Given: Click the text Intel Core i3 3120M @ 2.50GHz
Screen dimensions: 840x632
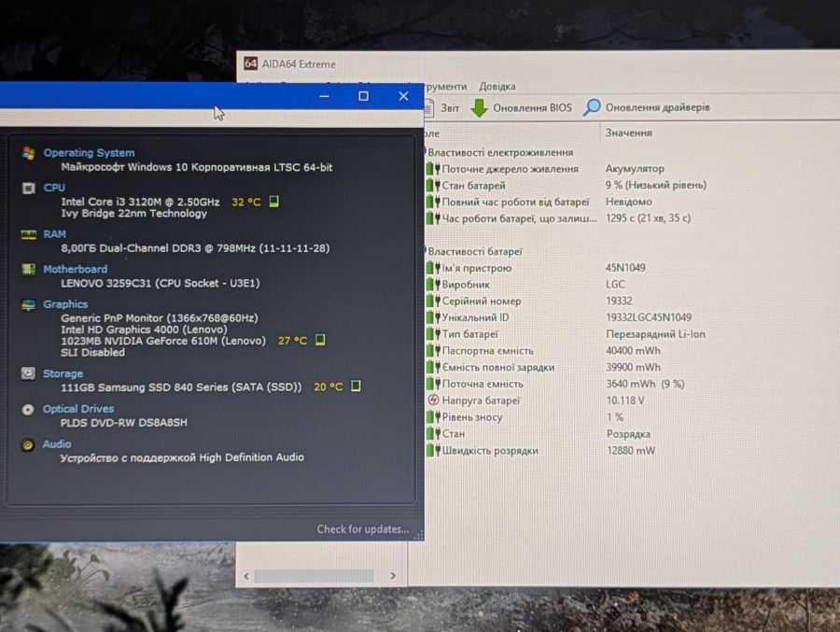Looking at the screenshot, I should 140,202.
